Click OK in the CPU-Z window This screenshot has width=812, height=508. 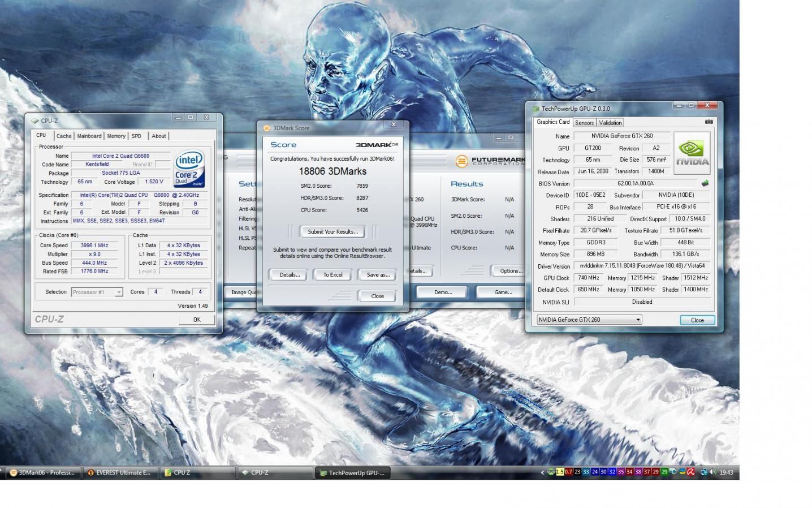click(197, 320)
